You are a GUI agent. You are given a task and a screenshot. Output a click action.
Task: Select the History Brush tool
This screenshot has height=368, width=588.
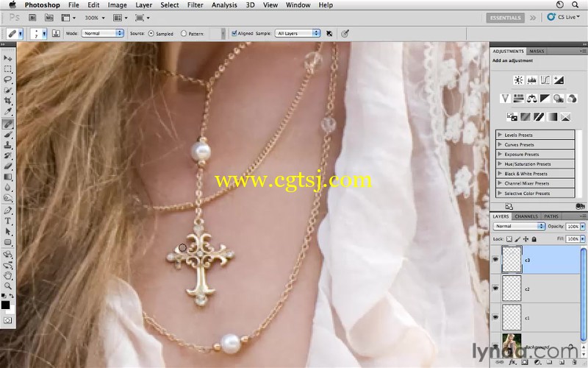(x=8, y=156)
